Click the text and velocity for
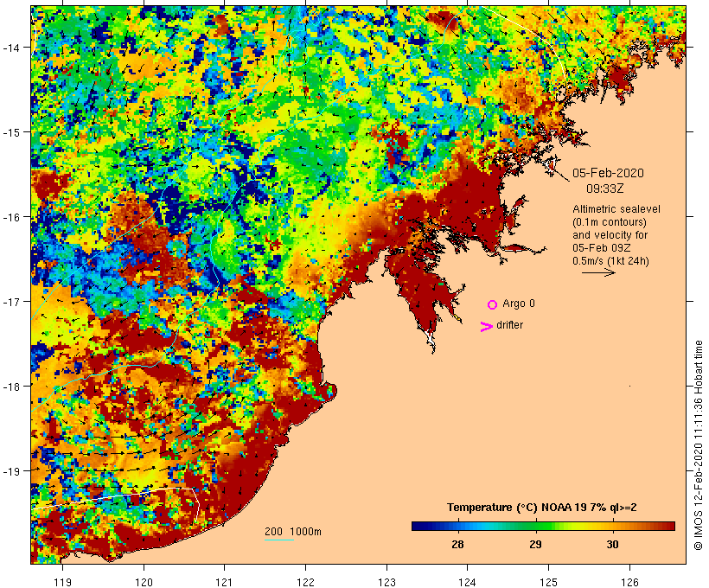This screenshot has height=588, width=709. pos(610,235)
